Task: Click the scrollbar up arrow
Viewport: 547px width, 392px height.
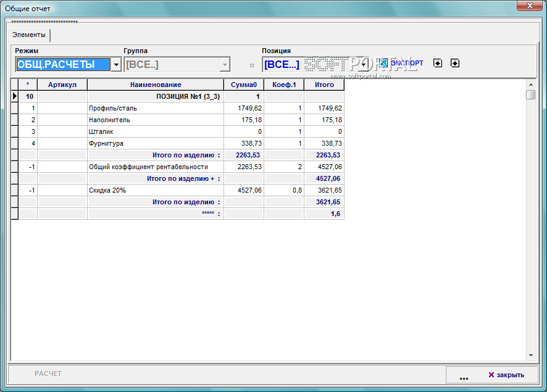Action: [531, 85]
